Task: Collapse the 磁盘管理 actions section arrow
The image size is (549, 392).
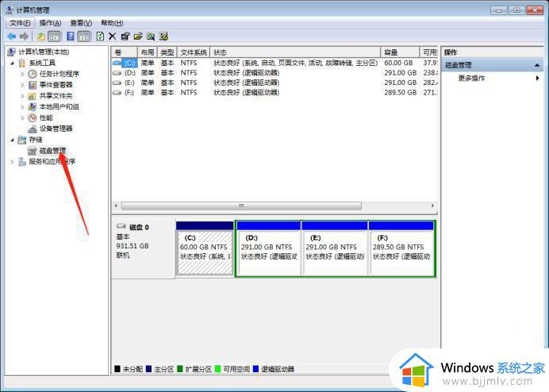Action: 537,66
